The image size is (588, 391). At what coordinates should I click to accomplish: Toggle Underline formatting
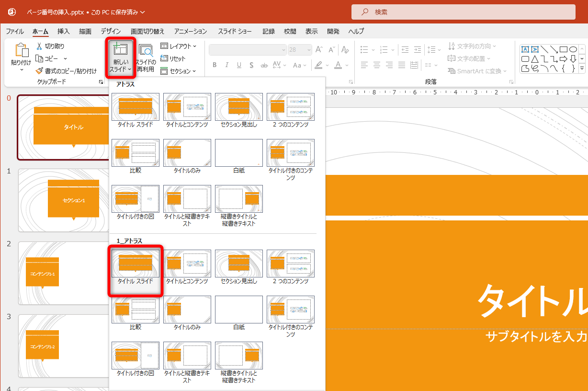click(x=239, y=65)
